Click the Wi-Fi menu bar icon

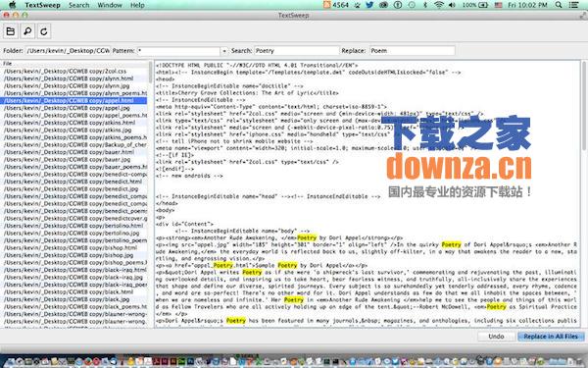coord(438,5)
